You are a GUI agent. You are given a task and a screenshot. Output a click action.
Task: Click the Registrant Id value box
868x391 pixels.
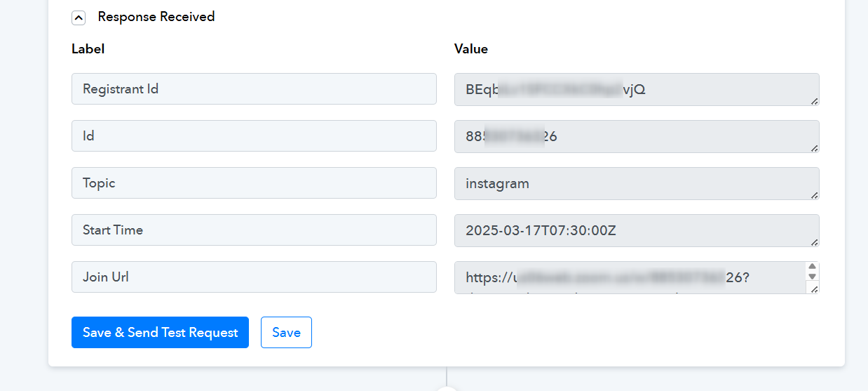pos(637,90)
